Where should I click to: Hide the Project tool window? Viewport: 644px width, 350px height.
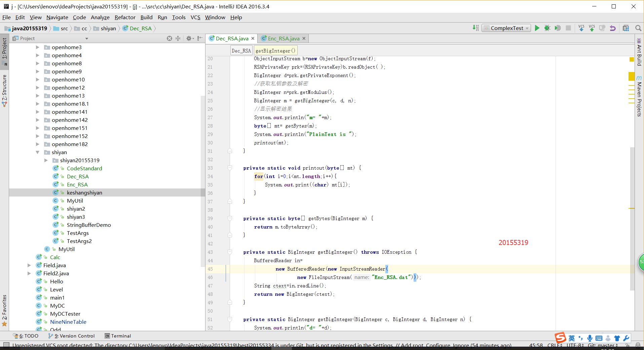200,38
